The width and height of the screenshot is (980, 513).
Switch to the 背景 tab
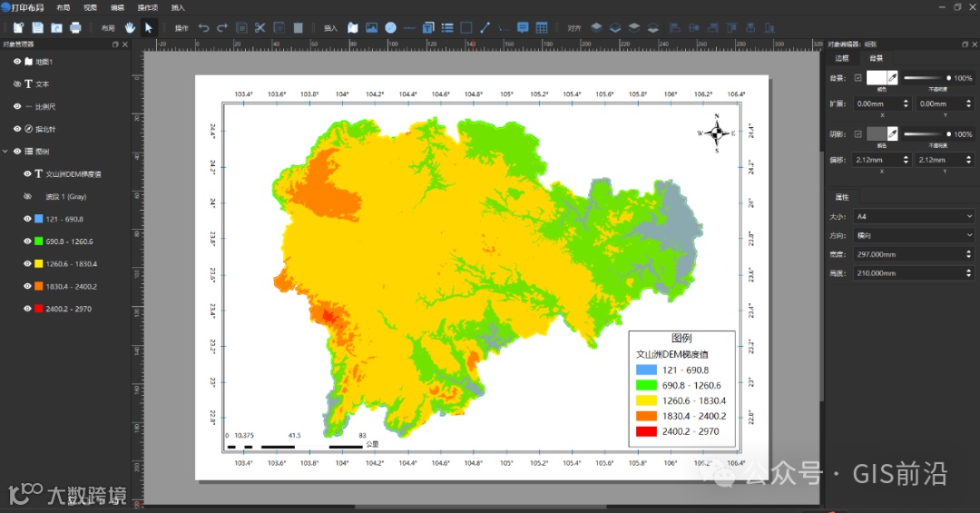pos(877,58)
